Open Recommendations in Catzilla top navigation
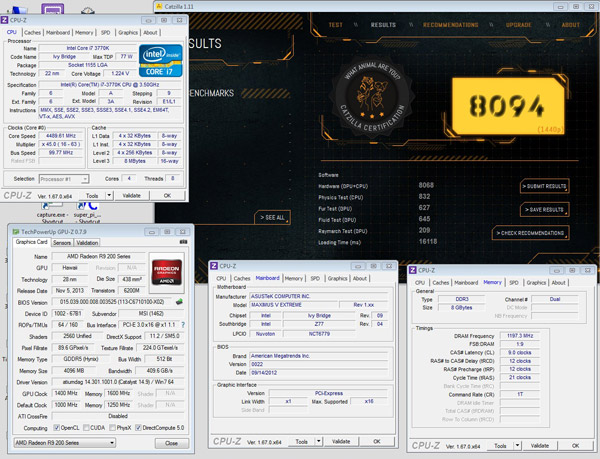The height and width of the screenshot is (459, 600). click(x=450, y=25)
